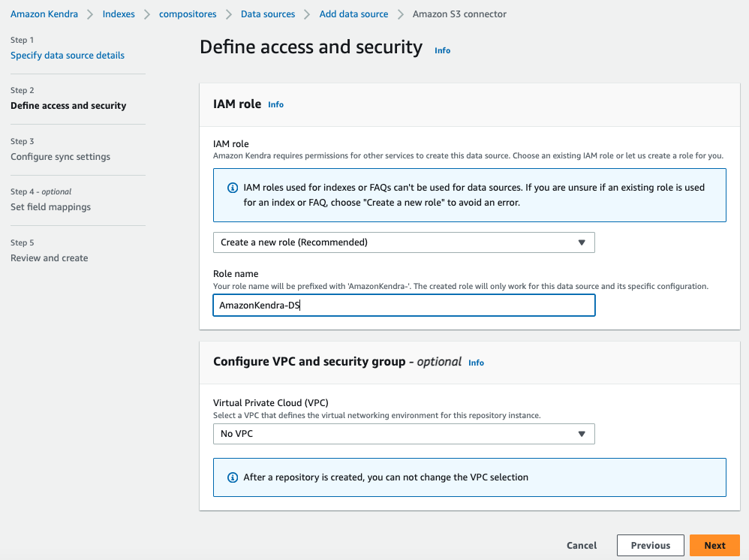The width and height of the screenshot is (749, 560).
Task: Click the IAM roles notice text
Action: (x=474, y=195)
